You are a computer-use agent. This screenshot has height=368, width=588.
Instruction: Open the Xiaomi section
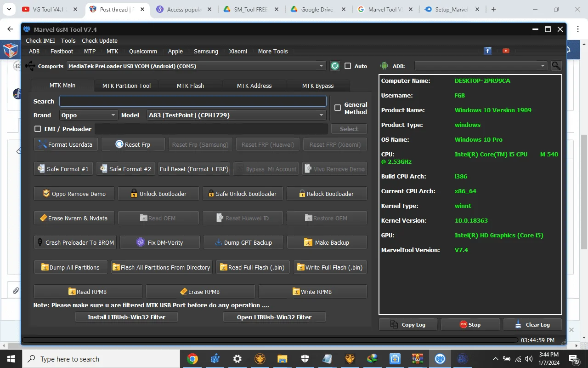[x=238, y=51]
